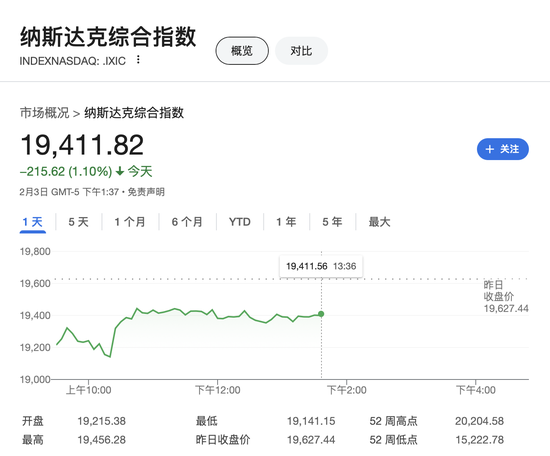This screenshot has width=550, height=456.
Task: Switch to the 对比 compare tab
Action: click(301, 51)
